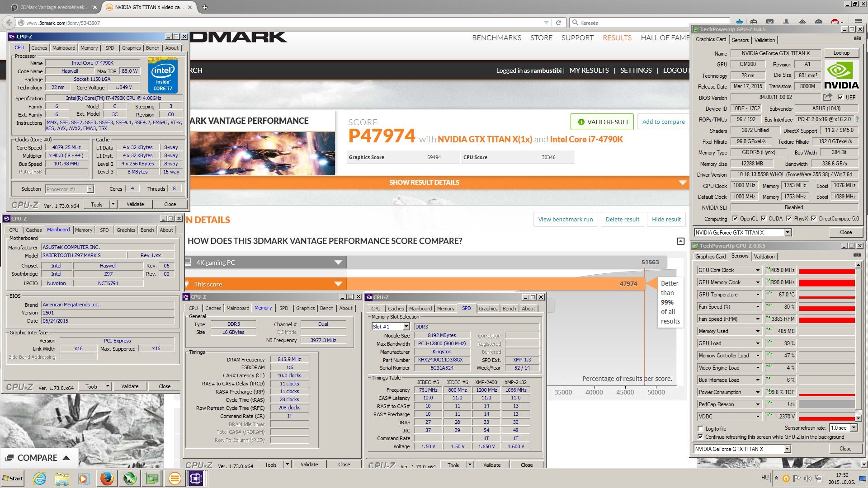Toggle the DirectCompute 5.0 checkbox
Screen dimensions: 868x488
click(814, 219)
